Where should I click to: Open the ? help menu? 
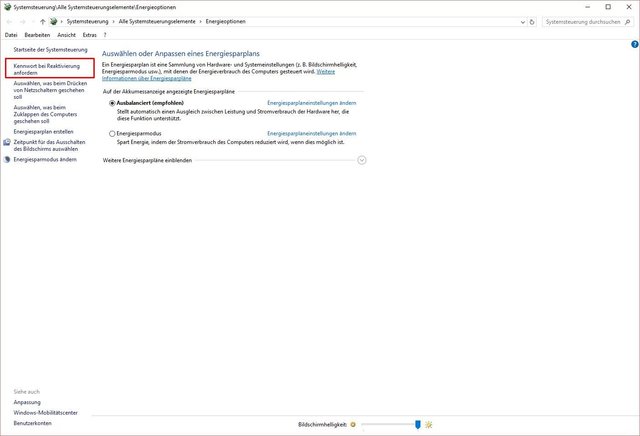[x=105, y=35]
